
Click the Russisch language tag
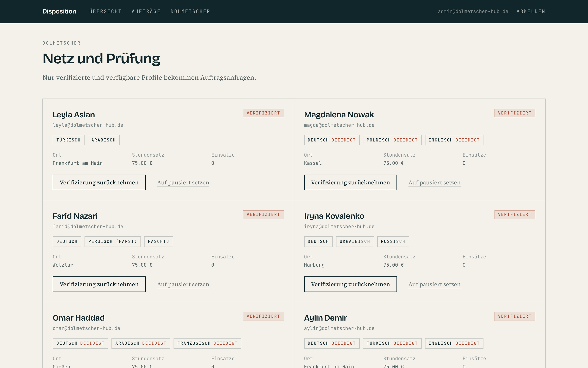coord(393,241)
